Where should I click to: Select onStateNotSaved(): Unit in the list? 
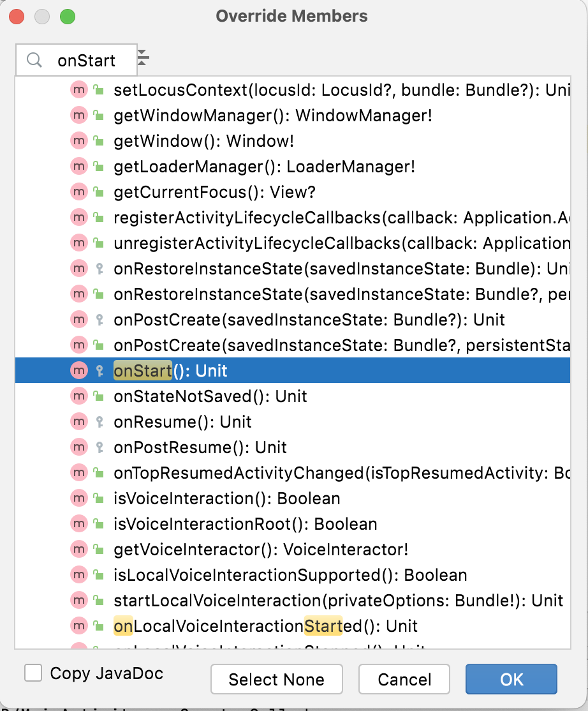click(210, 396)
